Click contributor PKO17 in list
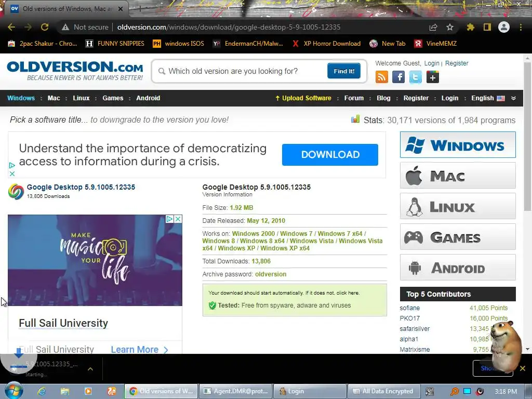Screen dimensions: 532x399 click(x=409, y=318)
